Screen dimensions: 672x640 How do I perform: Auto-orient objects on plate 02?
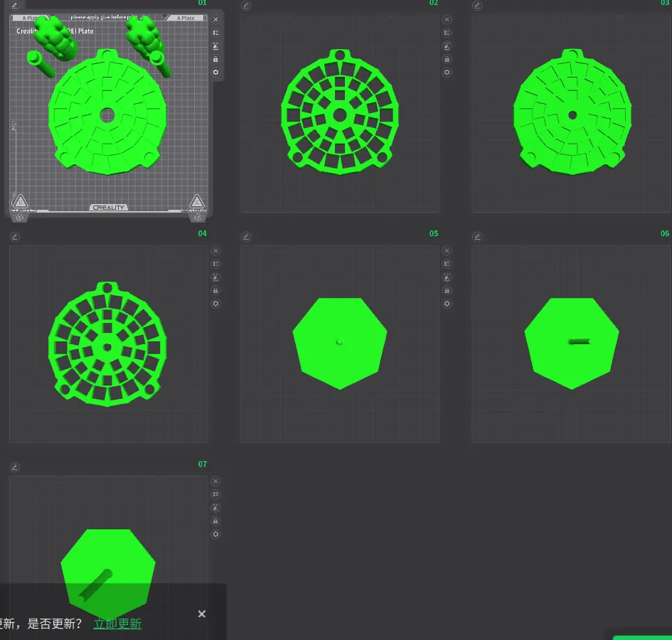coord(447,46)
